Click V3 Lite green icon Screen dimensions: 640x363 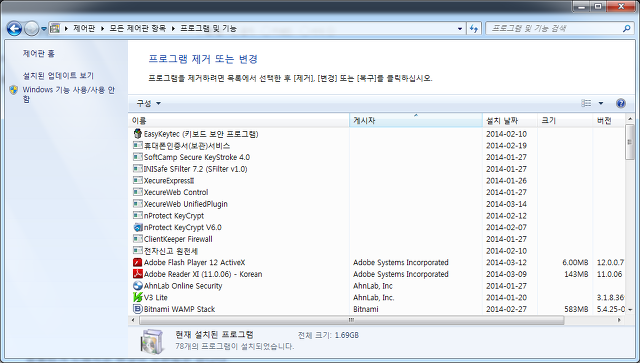click(x=138, y=297)
